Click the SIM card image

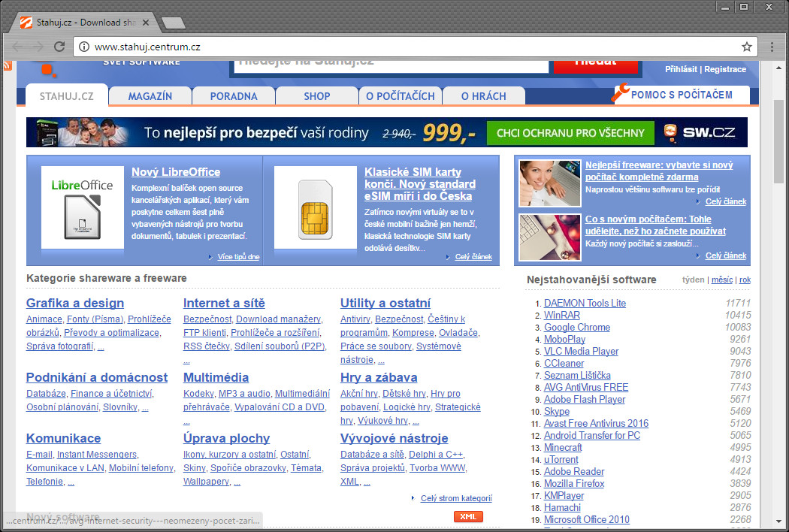(x=316, y=207)
